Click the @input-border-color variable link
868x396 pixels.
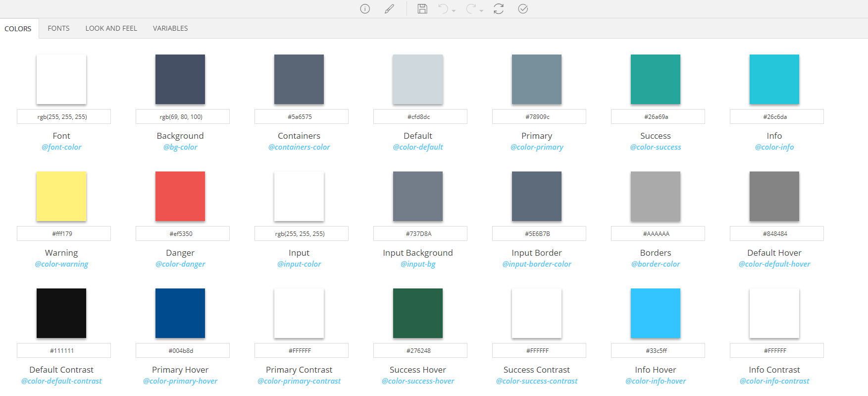click(x=537, y=264)
